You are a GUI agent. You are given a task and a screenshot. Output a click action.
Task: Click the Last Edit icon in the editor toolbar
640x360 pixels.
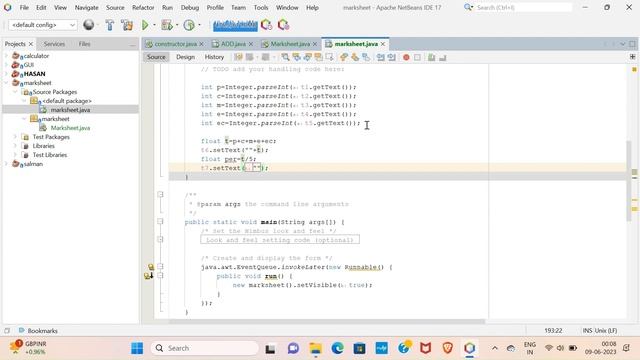point(238,57)
